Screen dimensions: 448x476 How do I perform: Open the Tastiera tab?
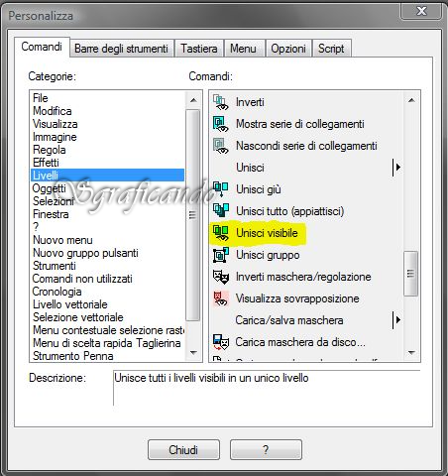click(199, 49)
